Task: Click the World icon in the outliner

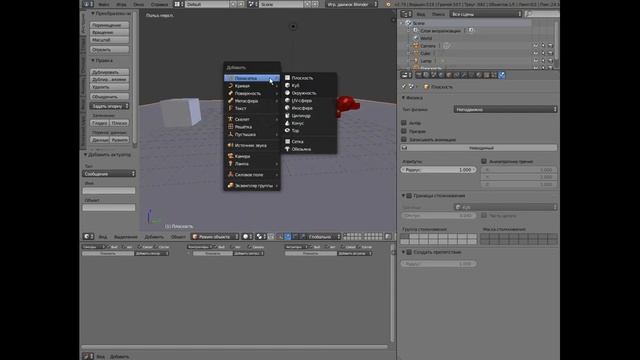Action: tap(416, 38)
